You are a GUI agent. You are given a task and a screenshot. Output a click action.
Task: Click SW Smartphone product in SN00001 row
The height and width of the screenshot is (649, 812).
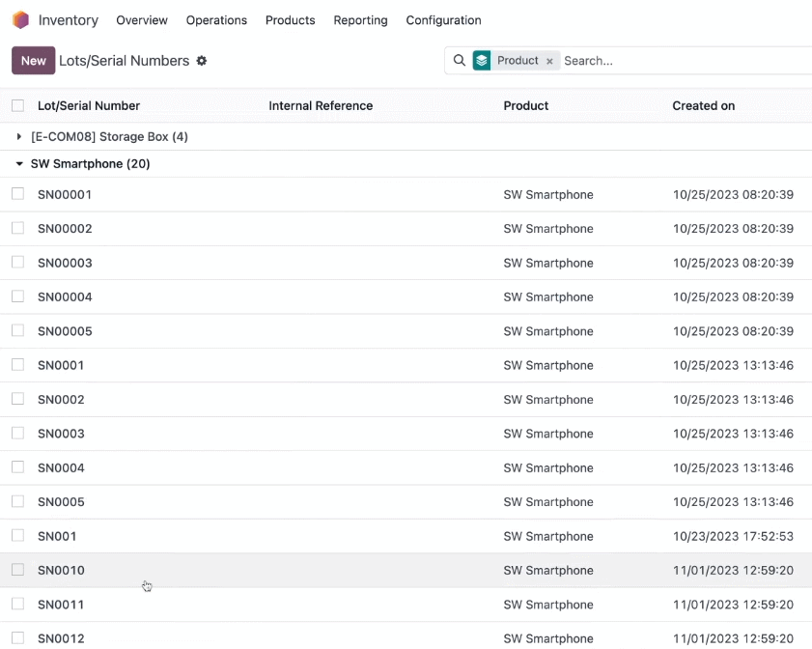coord(548,195)
